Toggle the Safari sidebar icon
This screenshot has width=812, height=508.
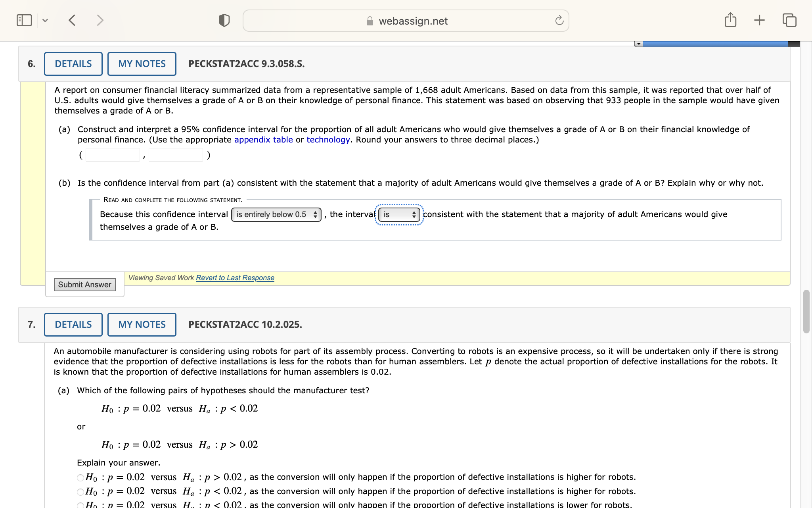[24, 20]
